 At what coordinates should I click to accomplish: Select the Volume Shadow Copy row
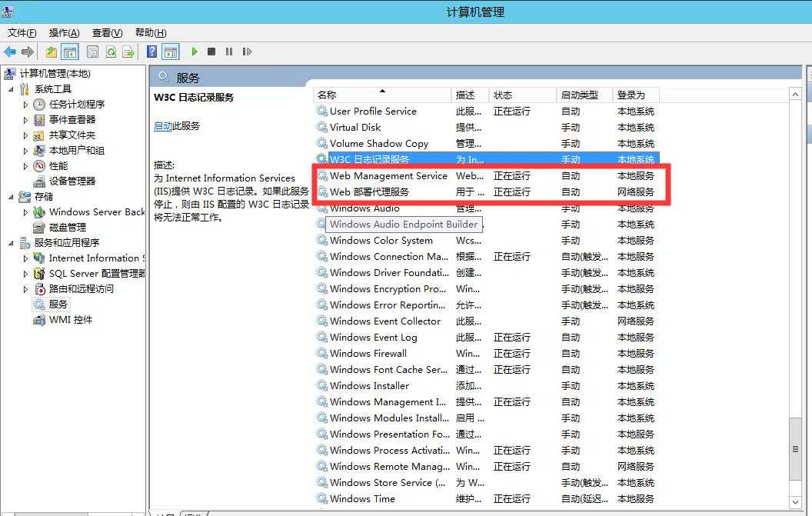(486, 144)
